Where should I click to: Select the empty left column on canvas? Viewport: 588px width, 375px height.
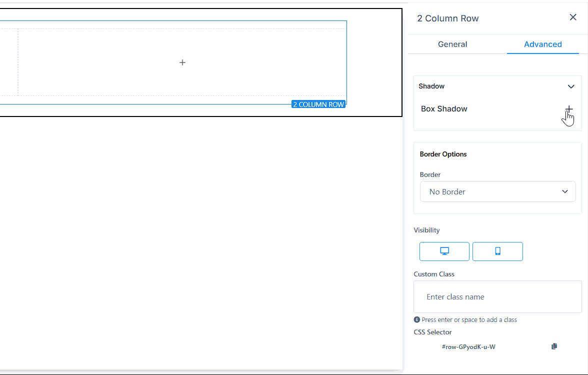click(8, 62)
